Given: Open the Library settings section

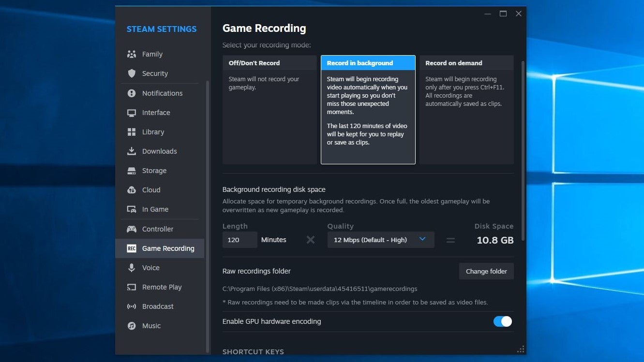Looking at the screenshot, I should tap(153, 132).
